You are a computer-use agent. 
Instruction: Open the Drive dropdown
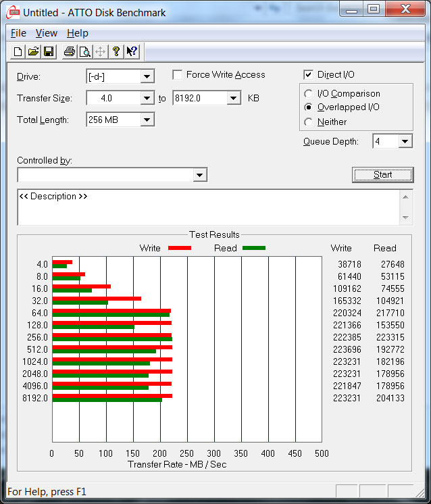click(x=147, y=76)
